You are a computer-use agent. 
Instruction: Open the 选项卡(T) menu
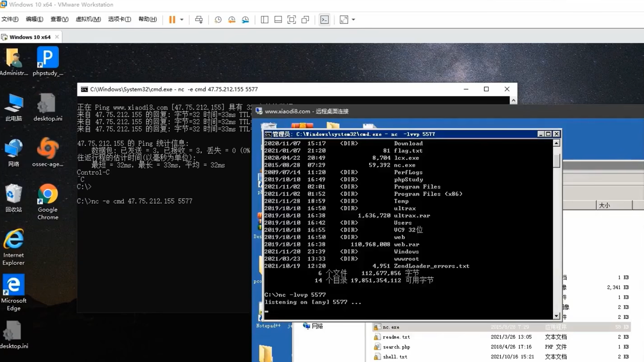(x=119, y=19)
